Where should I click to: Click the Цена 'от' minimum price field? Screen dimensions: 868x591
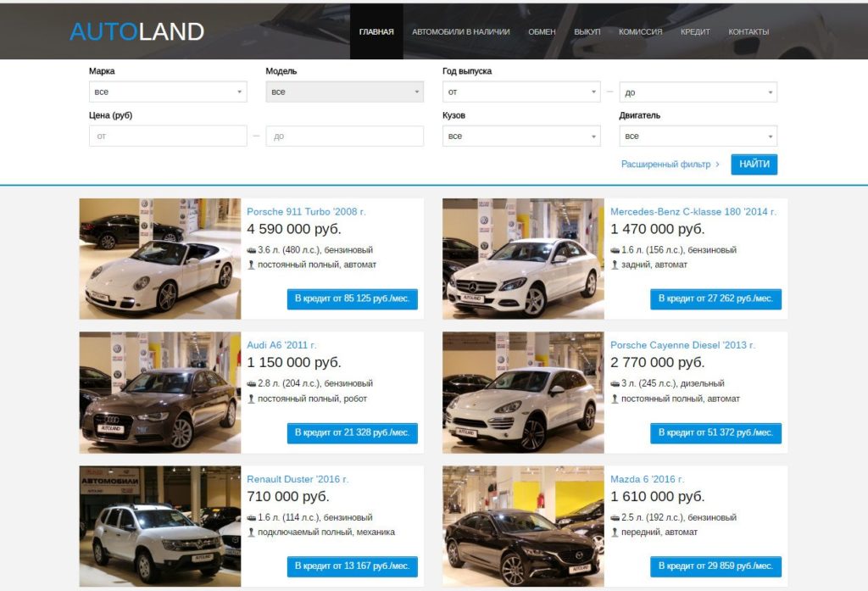coord(168,137)
